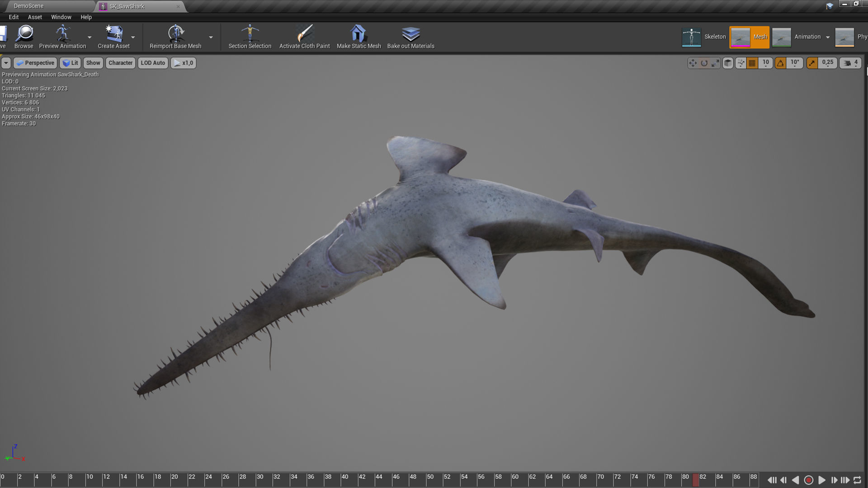868x488 pixels.
Task: Expand the Create Asset dropdown arrow
Action: [x=133, y=38]
